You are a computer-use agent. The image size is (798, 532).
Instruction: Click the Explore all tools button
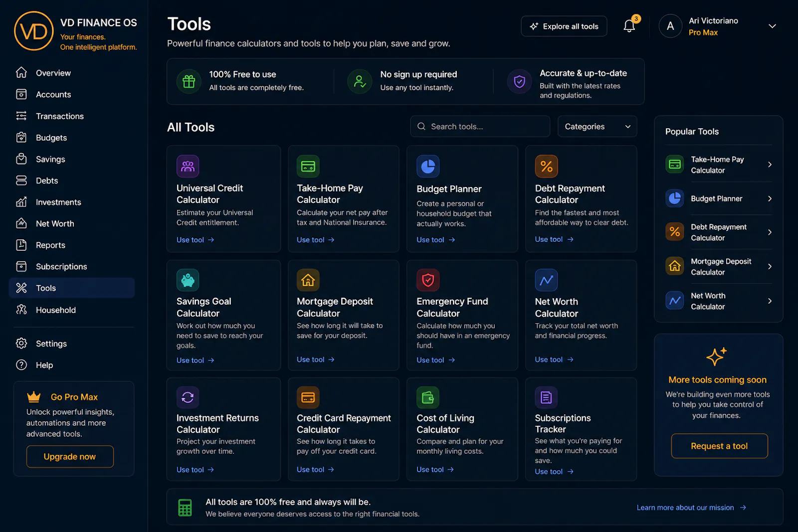pyautogui.click(x=564, y=26)
